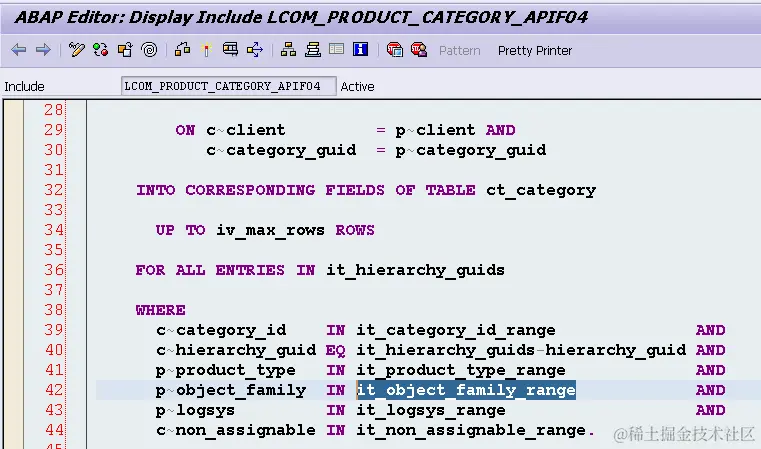Display Object List hierarchy icon

tap(288, 50)
